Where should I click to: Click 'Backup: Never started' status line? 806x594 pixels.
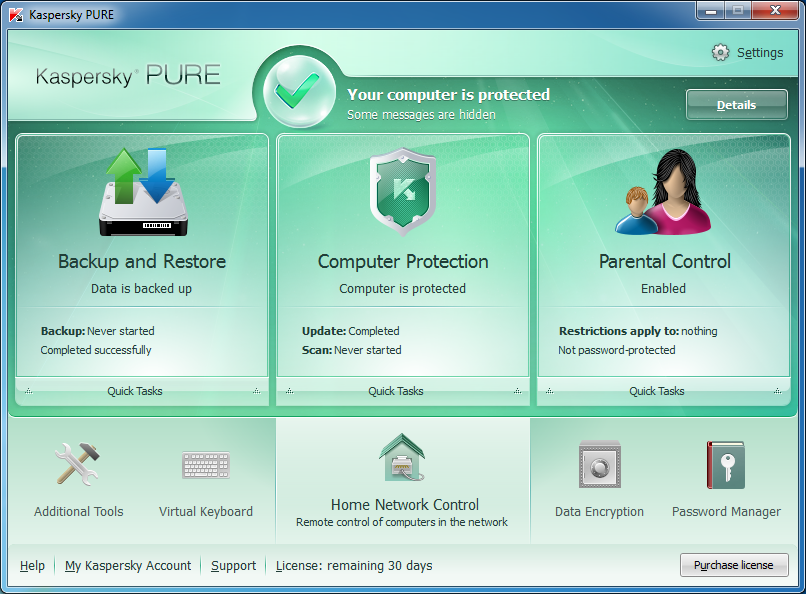click(x=98, y=331)
